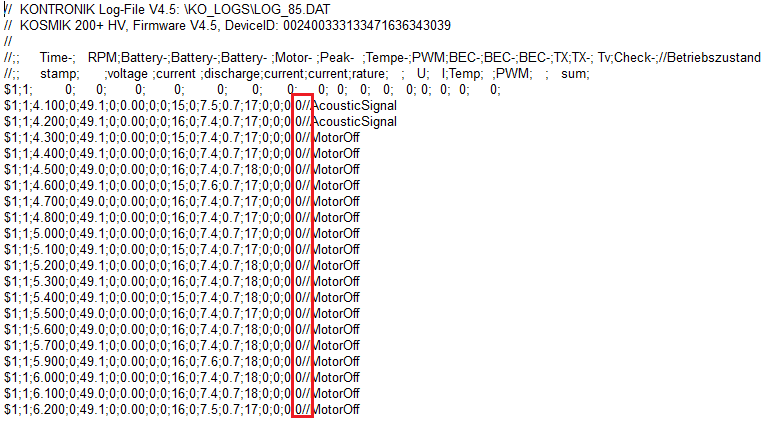The width and height of the screenshot is (767, 422).
Task: Click the row with timestamp 5.000
Action: [x=182, y=234]
